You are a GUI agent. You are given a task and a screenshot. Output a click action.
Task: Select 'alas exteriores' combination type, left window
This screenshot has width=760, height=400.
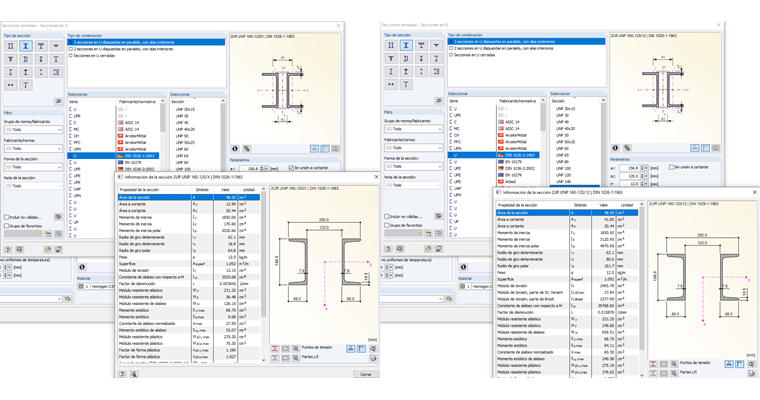[146, 43]
